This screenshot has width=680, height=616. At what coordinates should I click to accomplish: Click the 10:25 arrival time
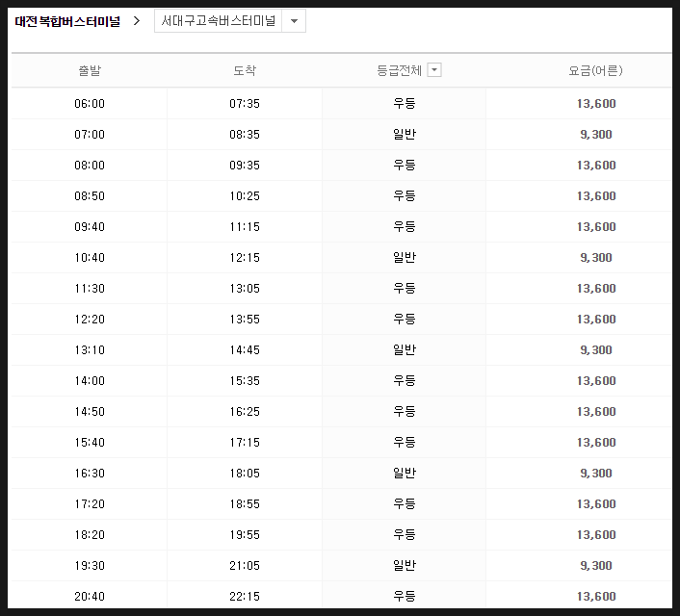245,196
